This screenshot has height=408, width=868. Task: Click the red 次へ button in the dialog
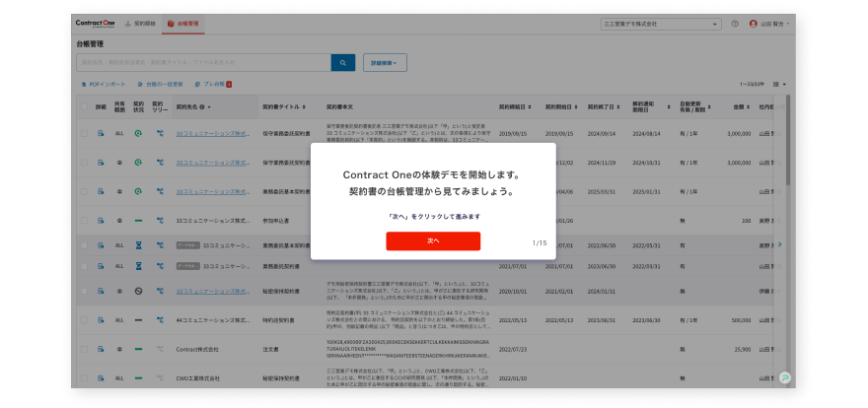pos(433,241)
